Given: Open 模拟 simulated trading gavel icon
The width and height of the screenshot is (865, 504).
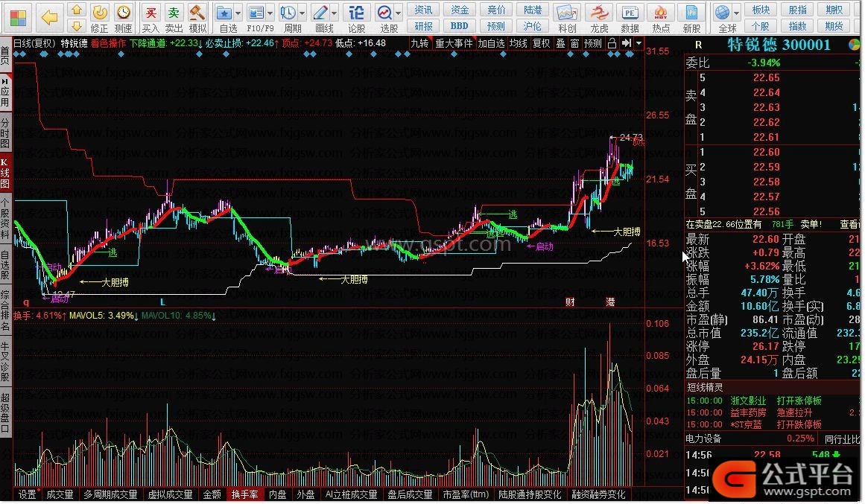Looking at the screenshot, I should tap(197, 18).
